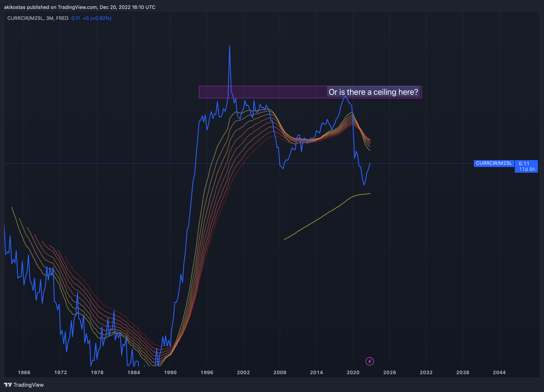544x392 pixels.
Task: Click the 1990 label on time axis
Action: tap(170, 372)
